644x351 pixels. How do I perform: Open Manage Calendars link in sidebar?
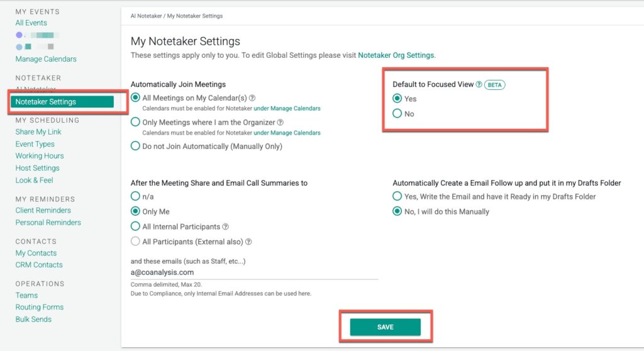point(46,59)
